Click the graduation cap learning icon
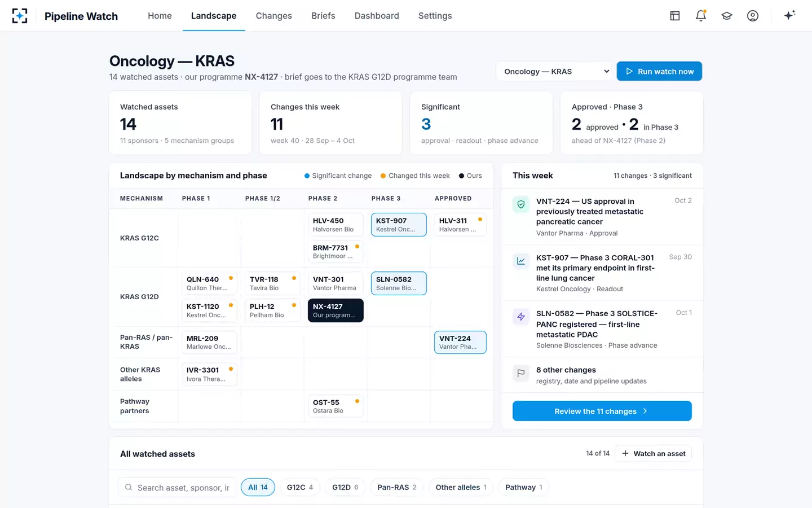 click(727, 16)
